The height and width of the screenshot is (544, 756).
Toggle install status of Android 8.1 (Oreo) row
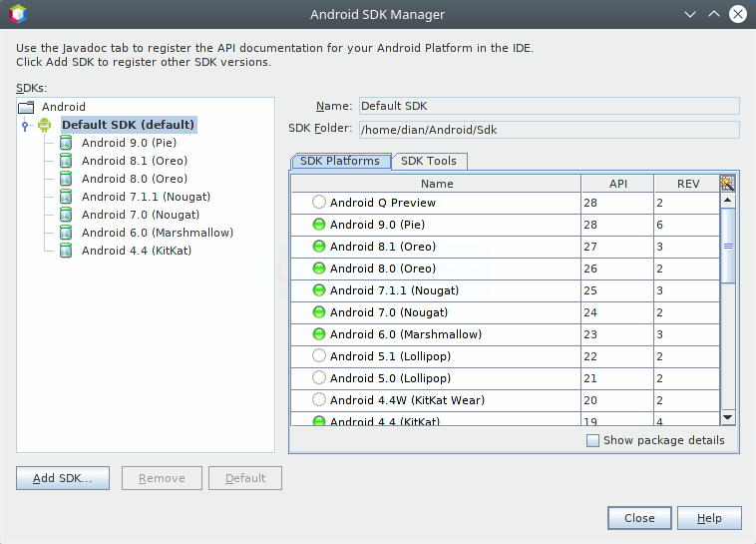pos(319,247)
